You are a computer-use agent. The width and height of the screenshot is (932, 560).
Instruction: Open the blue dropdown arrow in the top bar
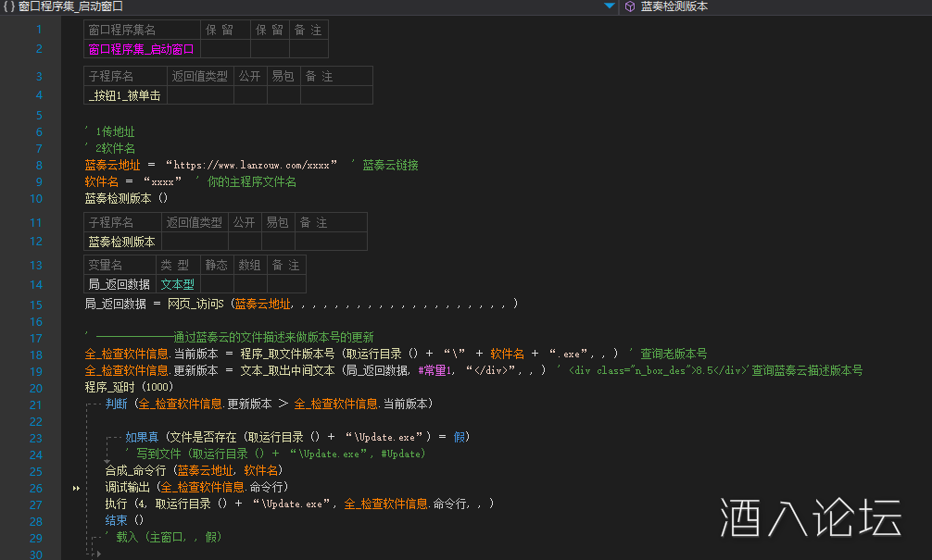[609, 6]
